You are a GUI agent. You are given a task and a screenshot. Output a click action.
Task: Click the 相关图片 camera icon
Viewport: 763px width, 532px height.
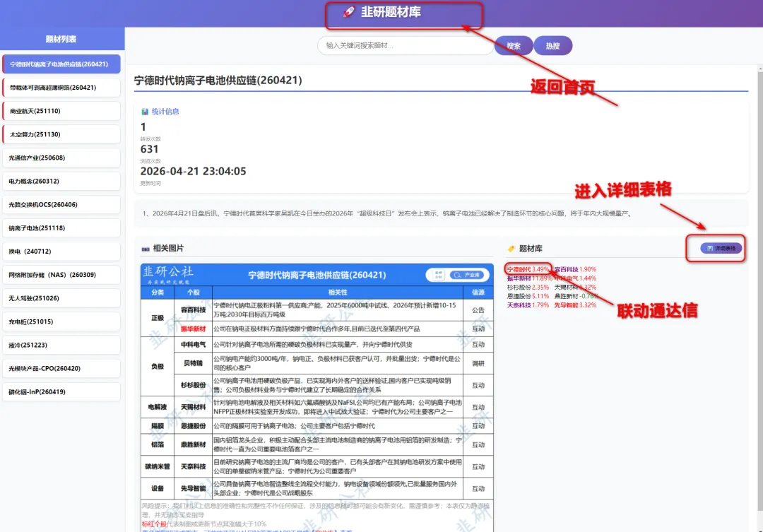pos(145,249)
